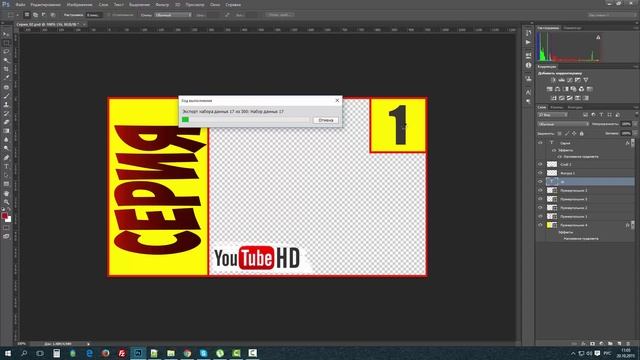Hide the Серия text layer

[x=540, y=143]
